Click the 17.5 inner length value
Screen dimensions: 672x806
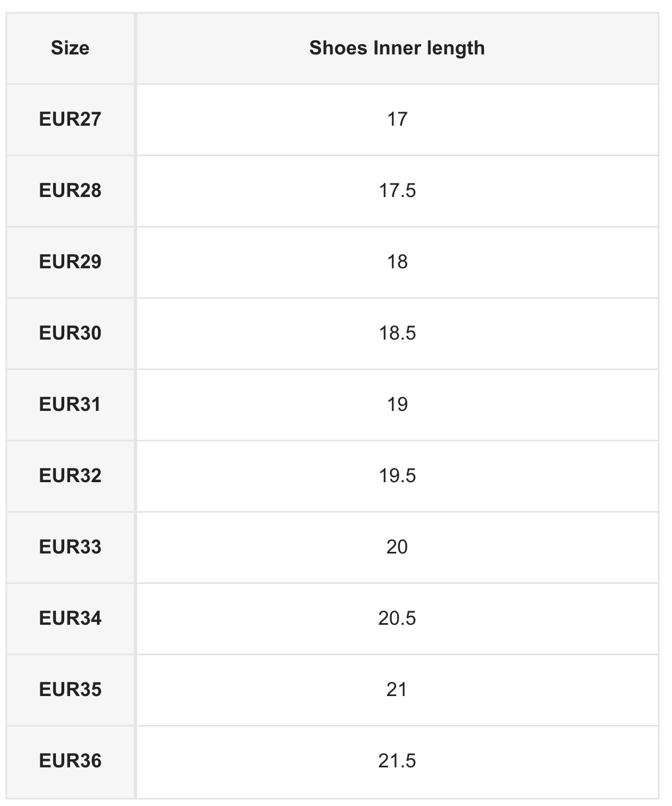click(397, 190)
